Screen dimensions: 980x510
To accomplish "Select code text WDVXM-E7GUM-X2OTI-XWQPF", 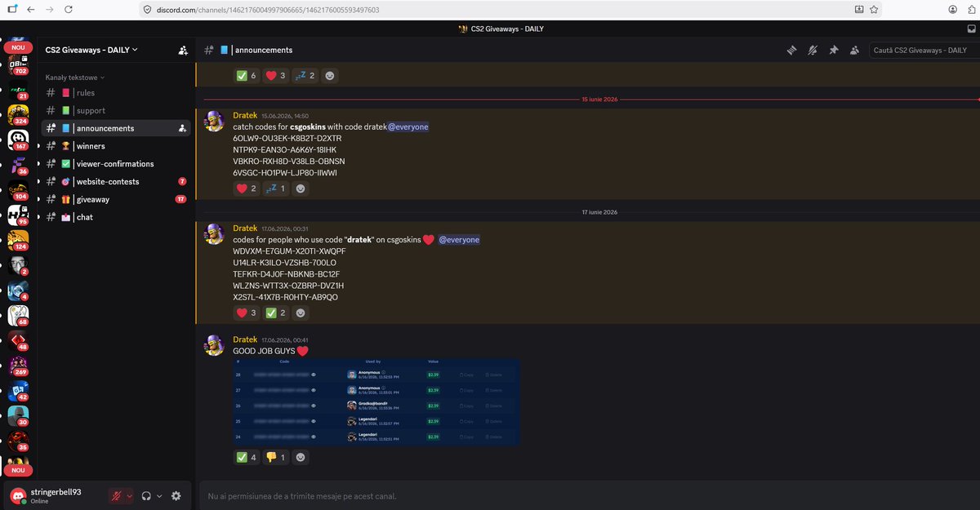I will click(x=289, y=251).
